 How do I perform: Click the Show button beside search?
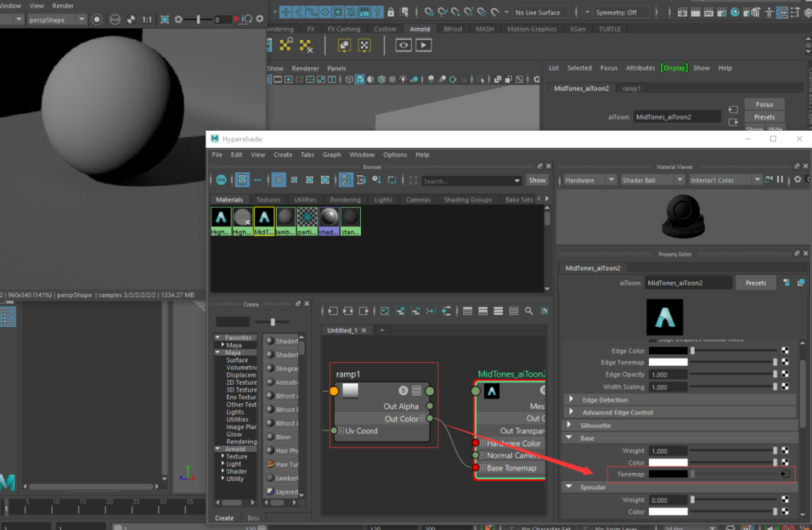click(537, 180)
